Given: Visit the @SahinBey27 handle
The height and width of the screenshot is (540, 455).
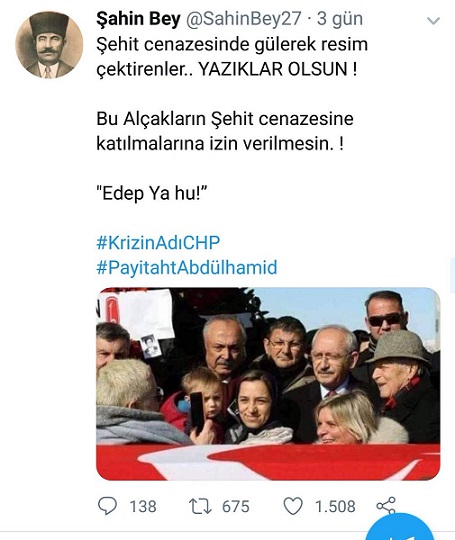Looking at the screenshot, I should (x=244, y=19).
